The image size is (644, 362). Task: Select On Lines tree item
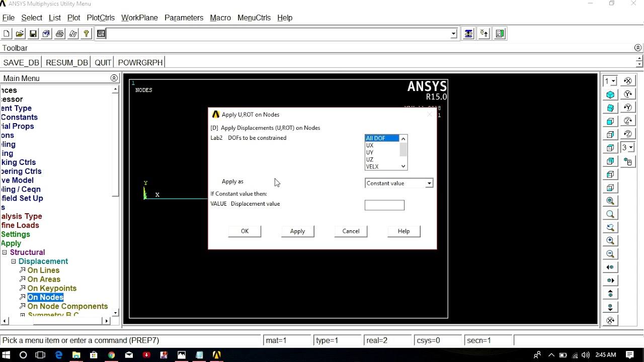click(x=43, y=270)
